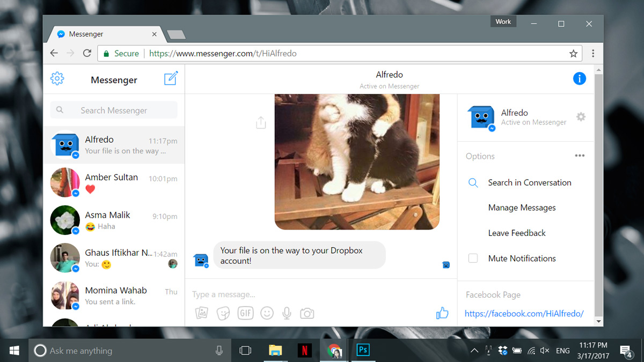This screenshot has height=362, width=644.
Task: Open Netflix from the taskbar
Action: (304, 350)
